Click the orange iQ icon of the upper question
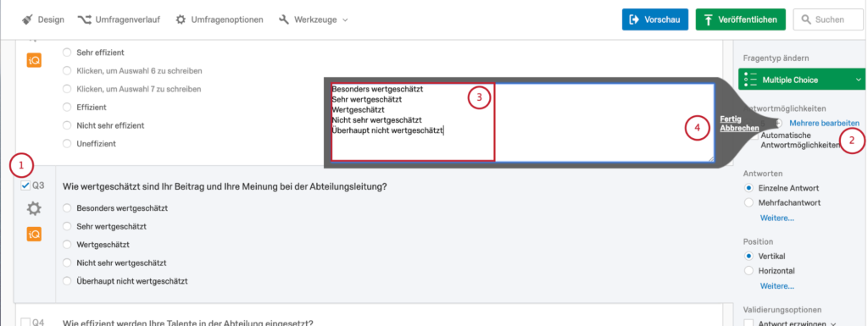868x326 pixels. [x=34, y=59]
